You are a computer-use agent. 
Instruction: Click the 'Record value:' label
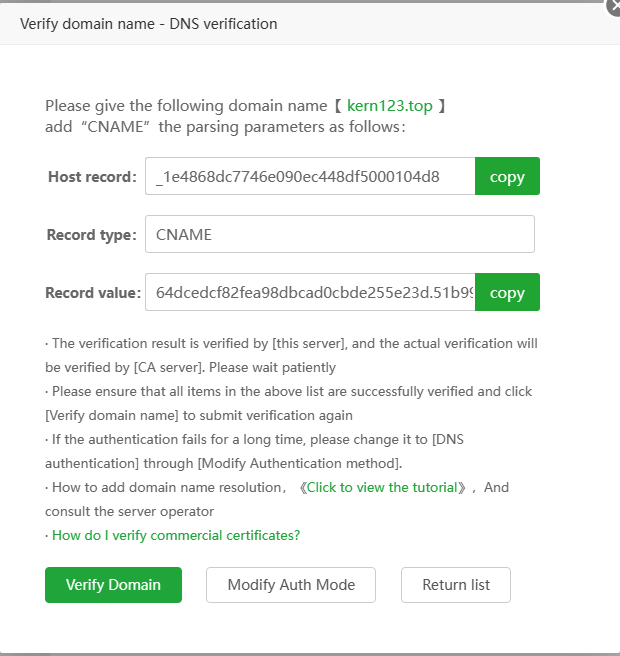tap(91, 293)
